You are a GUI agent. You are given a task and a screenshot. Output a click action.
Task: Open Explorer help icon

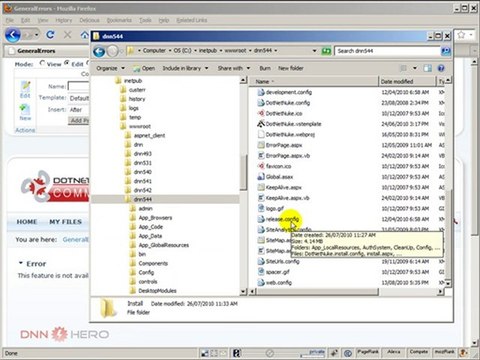(x=441, y=68)
